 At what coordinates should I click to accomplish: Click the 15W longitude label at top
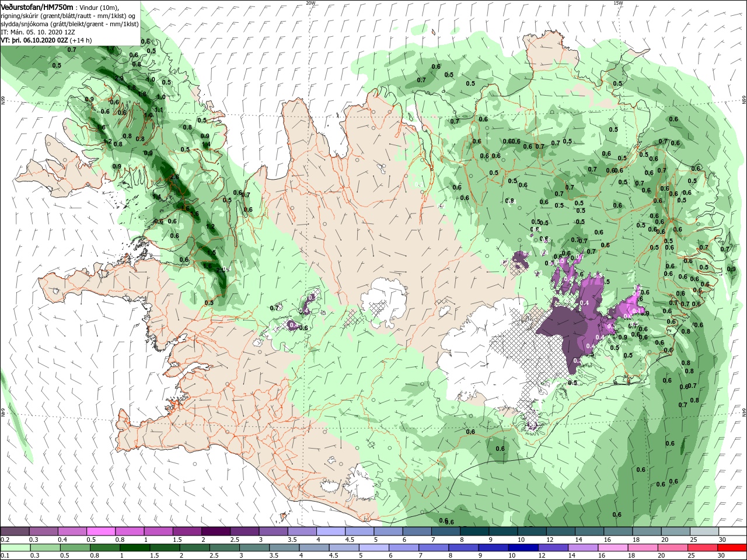tap(617, 3)
